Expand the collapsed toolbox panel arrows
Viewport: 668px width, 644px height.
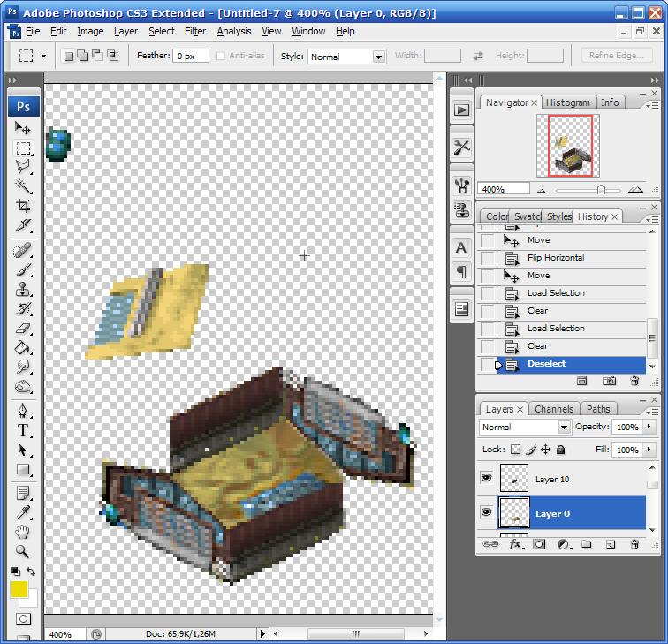click(x=12, y=80)
